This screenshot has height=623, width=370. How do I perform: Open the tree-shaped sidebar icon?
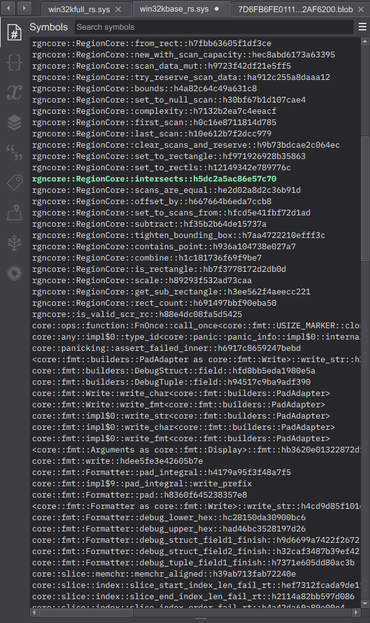(14, 243)
